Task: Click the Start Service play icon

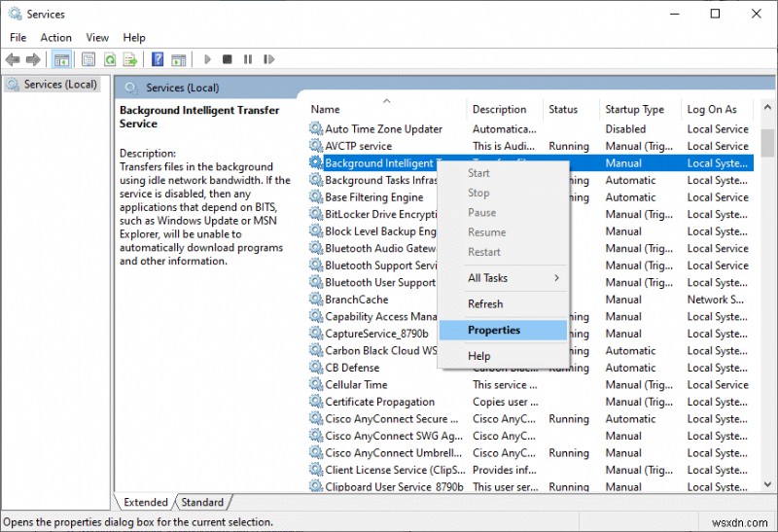Action: [x=207, y=59]
